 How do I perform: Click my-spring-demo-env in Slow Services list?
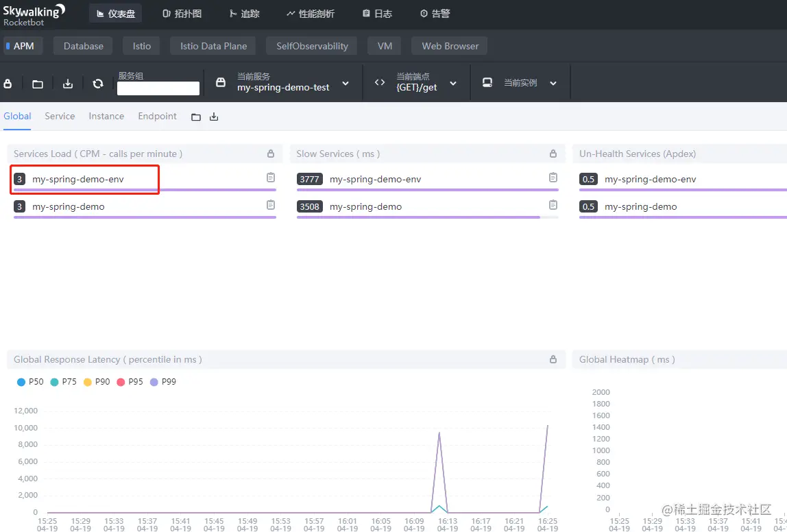pyautogui.click(x=376, y=179)
